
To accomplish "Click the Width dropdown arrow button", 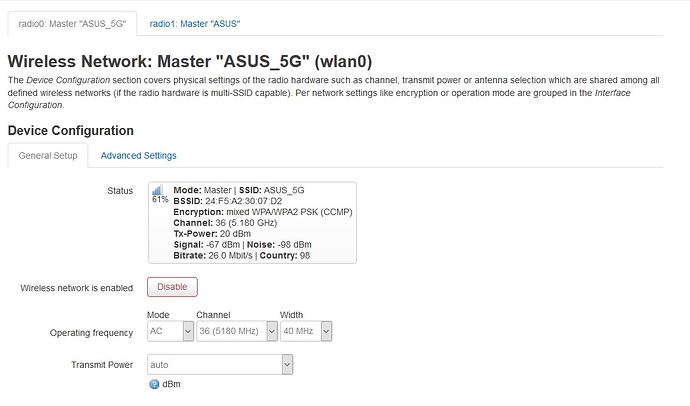I will point(326,331).
